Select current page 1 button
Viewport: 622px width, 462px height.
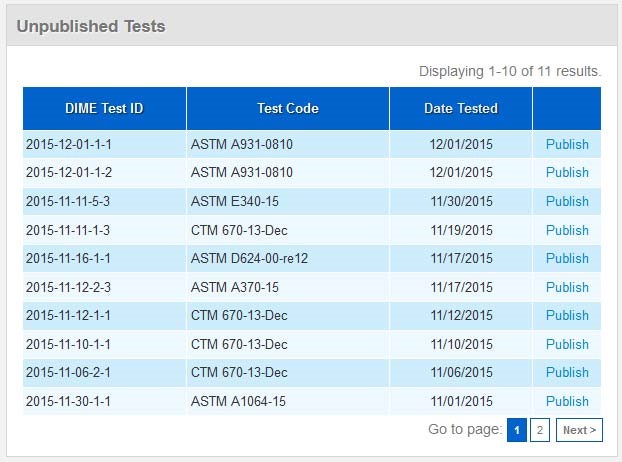(517, 430)
